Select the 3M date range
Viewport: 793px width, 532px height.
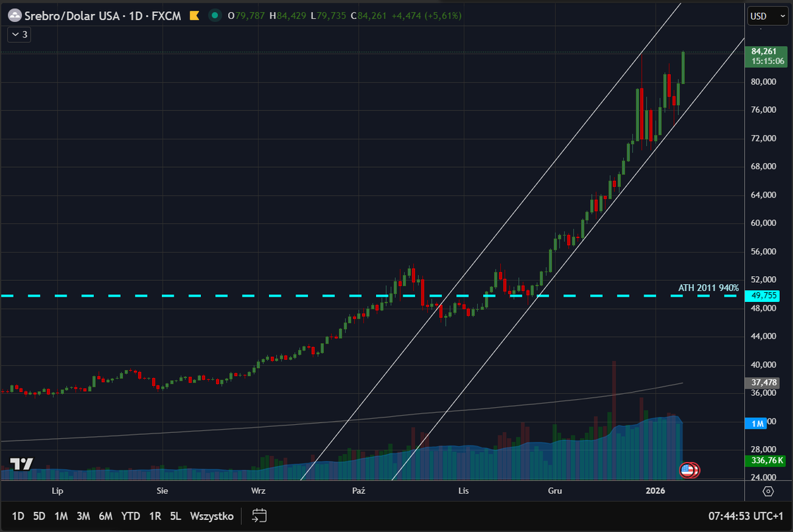[x=83, y=516]
